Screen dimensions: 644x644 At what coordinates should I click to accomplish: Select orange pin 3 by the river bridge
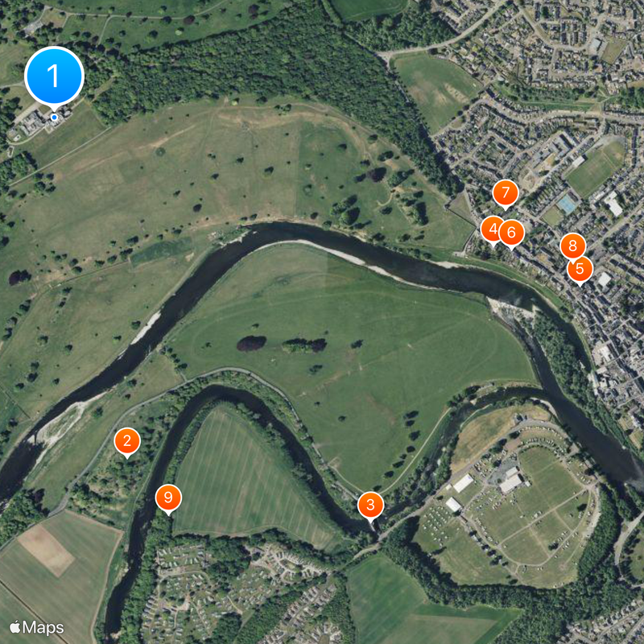click(x=370, y=506)
